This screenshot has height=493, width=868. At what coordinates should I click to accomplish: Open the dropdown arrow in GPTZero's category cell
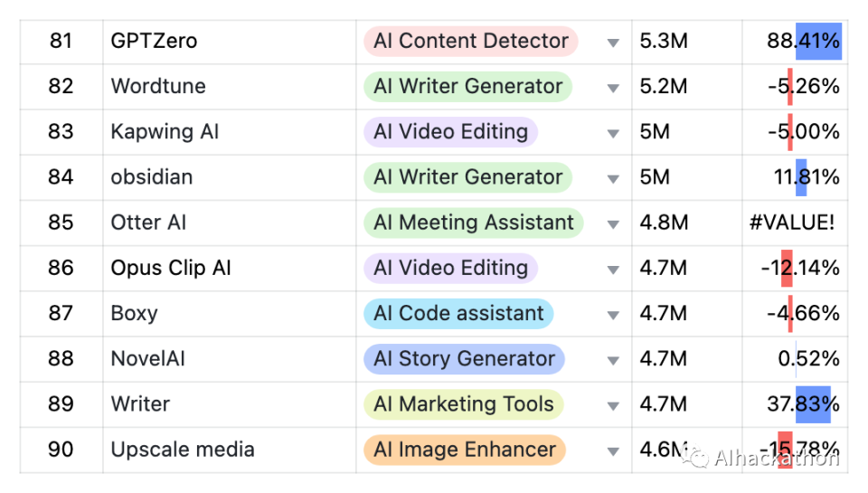coord(613,43)
